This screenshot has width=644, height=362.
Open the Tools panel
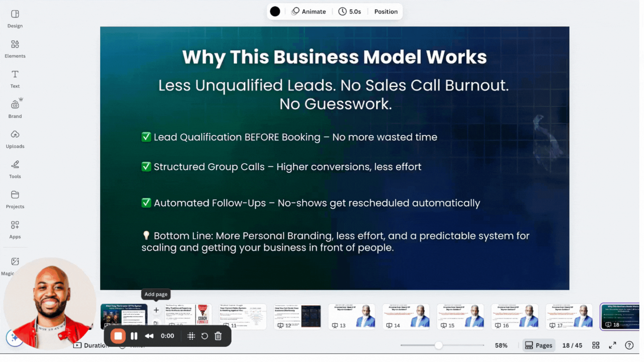tap(15, 170)
